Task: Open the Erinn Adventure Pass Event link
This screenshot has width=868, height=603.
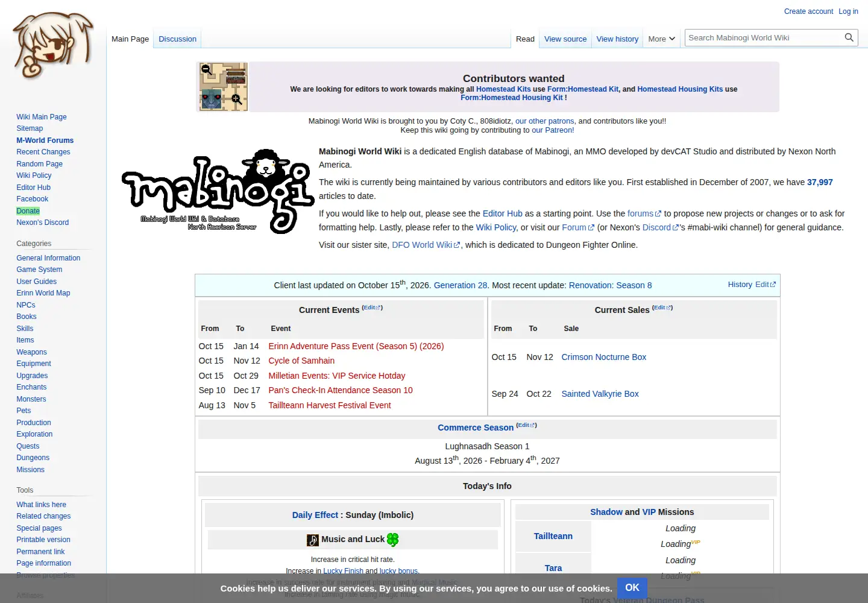Action: pos(356,346)
